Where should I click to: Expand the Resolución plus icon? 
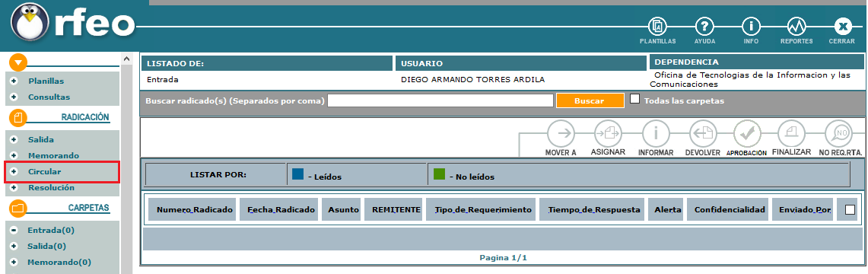tap(14, 188)
